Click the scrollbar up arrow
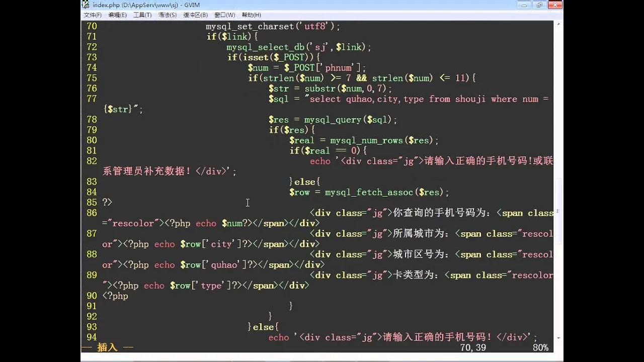644x362 pixels. [x=558, y=25]
